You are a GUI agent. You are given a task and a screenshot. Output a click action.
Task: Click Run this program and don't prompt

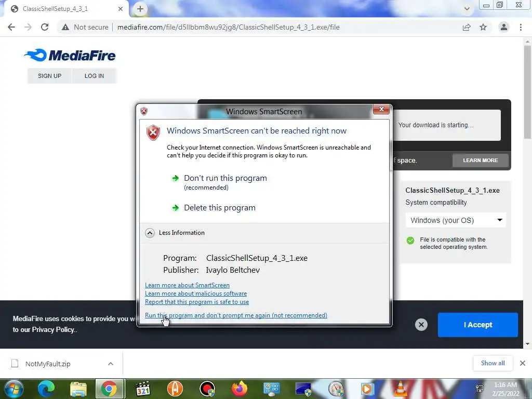pos(236,315)
